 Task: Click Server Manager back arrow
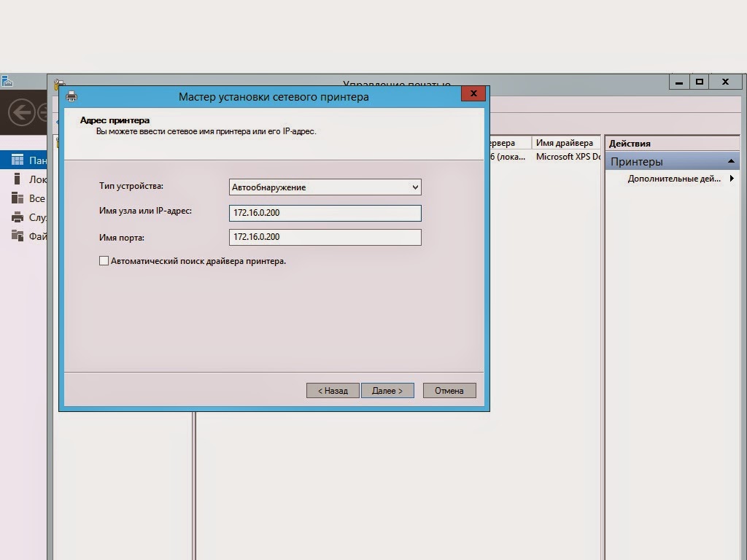coord(21,112)
